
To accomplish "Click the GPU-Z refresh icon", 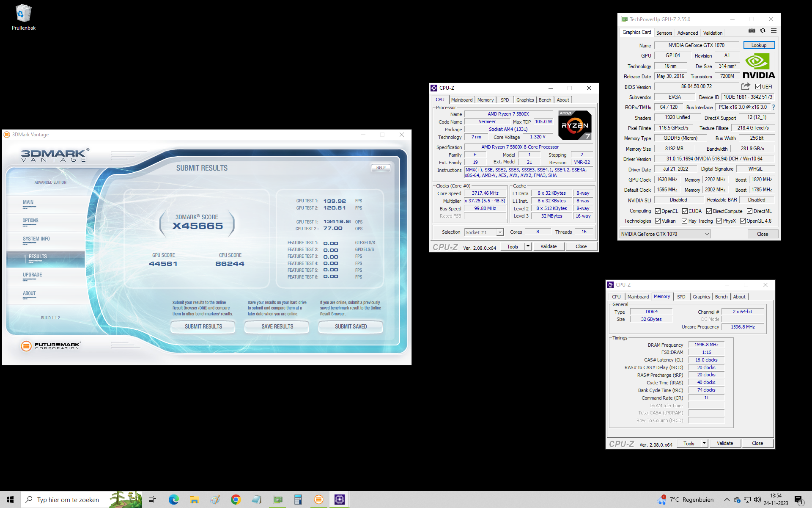I will pyautogui.click(x=763, y=30).
